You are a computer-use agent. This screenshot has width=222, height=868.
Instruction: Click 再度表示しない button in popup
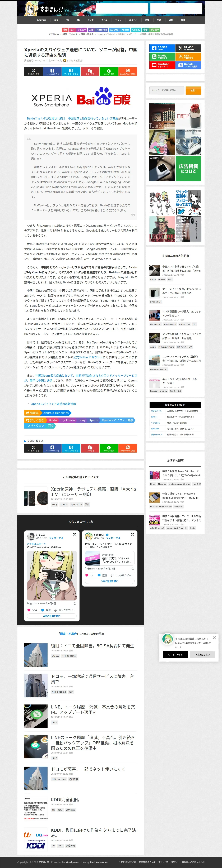coord(202,655)
